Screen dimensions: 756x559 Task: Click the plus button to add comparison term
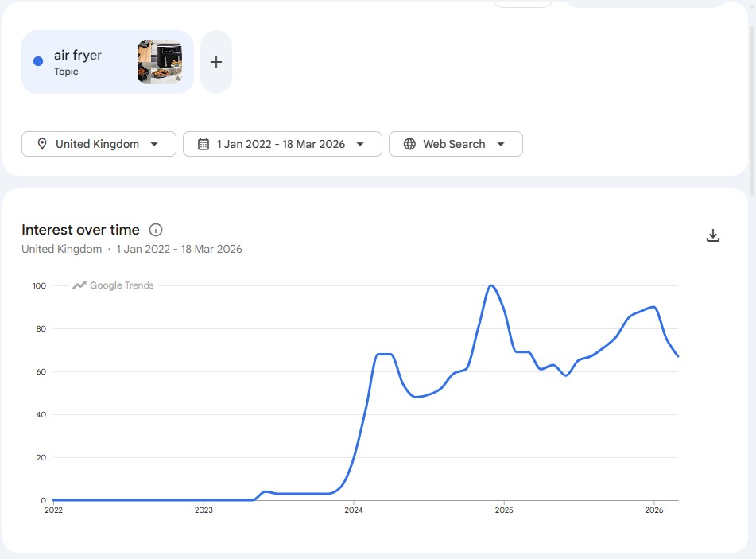216,62
